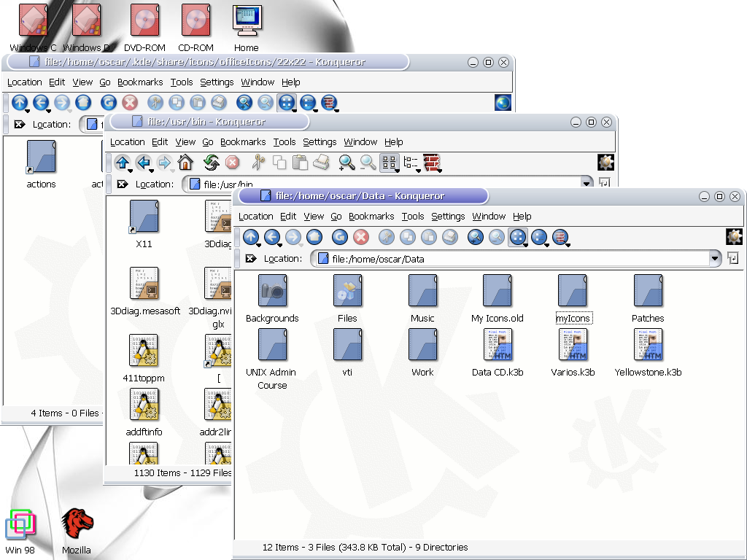The width and height of the screenshot is (747, 560).
Task: Click Up arrow in officeIcons Konqueror toolbar
Action: point(20,102)
